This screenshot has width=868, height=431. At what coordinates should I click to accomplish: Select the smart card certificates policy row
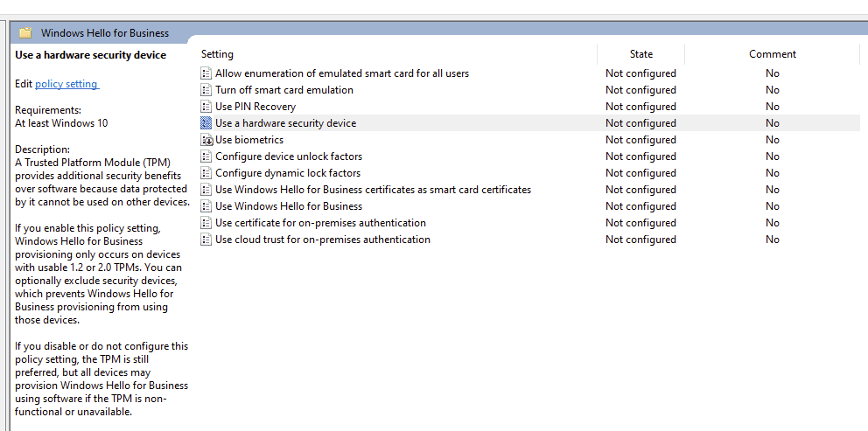pos(373,190)
